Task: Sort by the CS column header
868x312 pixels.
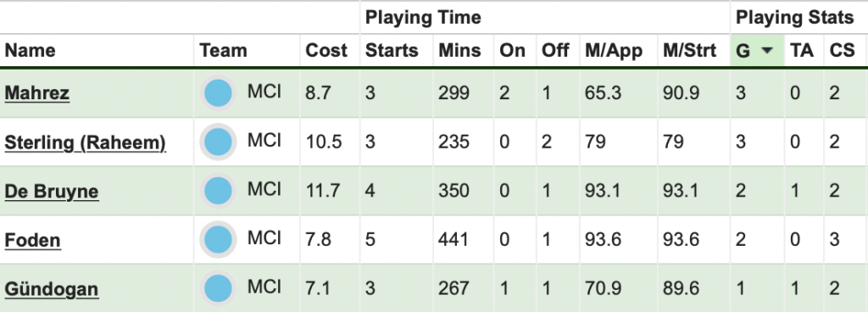Action: (x=842, y=51)
